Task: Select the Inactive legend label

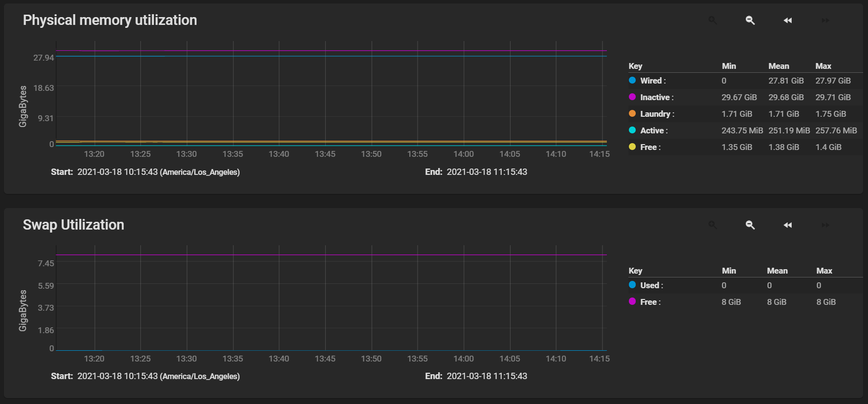Action: 657,97
